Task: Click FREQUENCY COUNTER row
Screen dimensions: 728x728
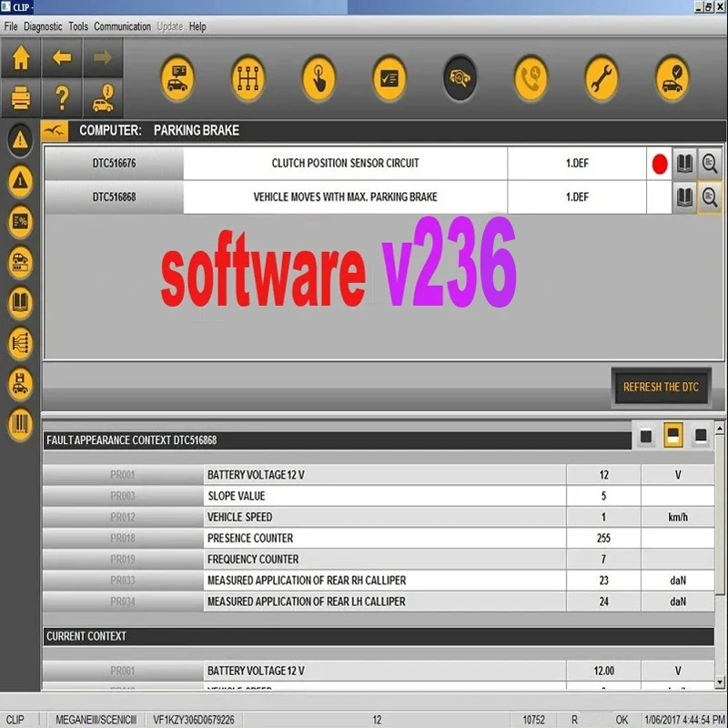Action: click(379, 560)
